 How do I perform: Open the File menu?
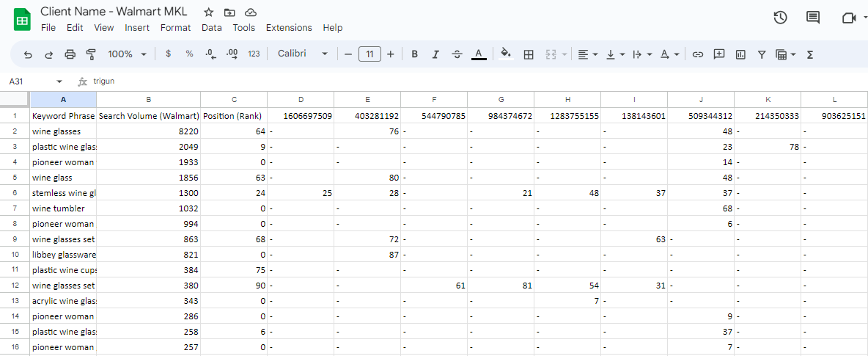(x=48, y=28)
